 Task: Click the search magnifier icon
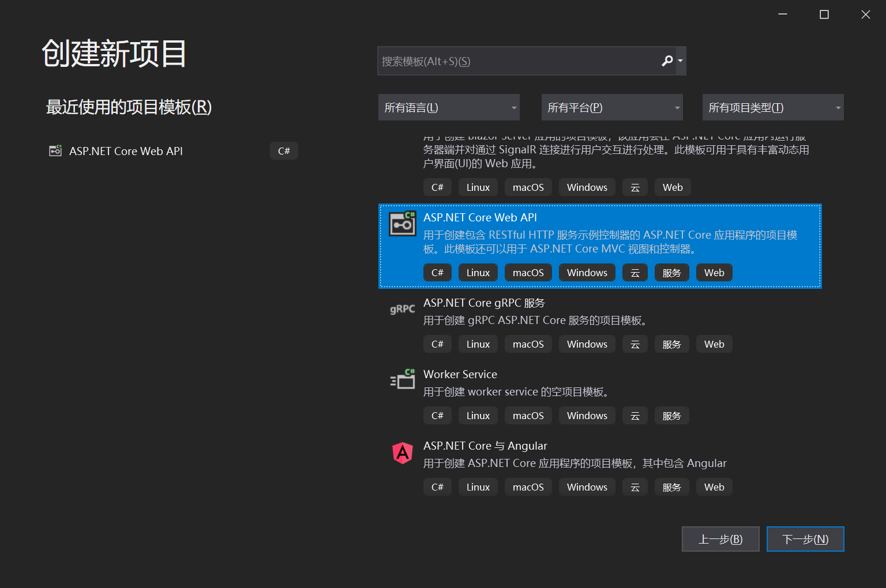pyautogui.click(x=667, y=61)
